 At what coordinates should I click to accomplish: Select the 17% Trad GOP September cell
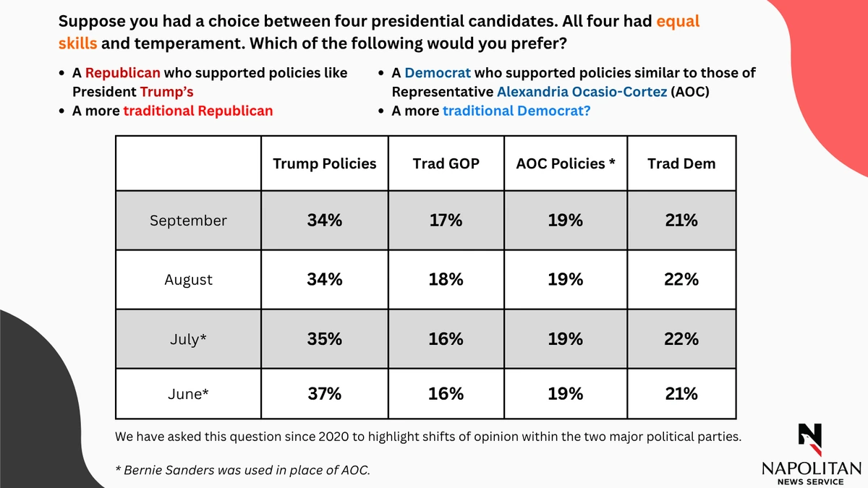pyautogui.click(x=446, y=221)
